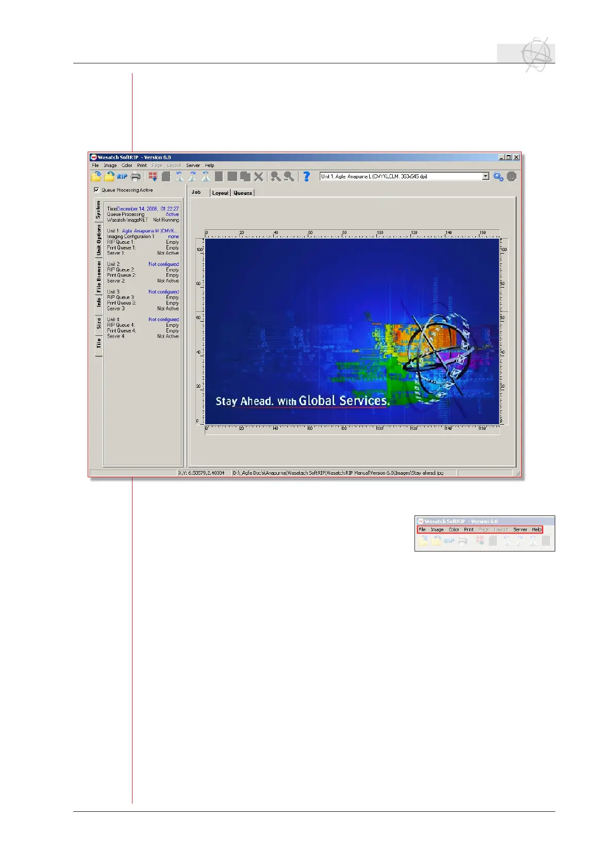Image resolution: width=614 pixels, height=868 pixels.
Task: Open the Help menu in the main window
Action: [x=209, y=165]
